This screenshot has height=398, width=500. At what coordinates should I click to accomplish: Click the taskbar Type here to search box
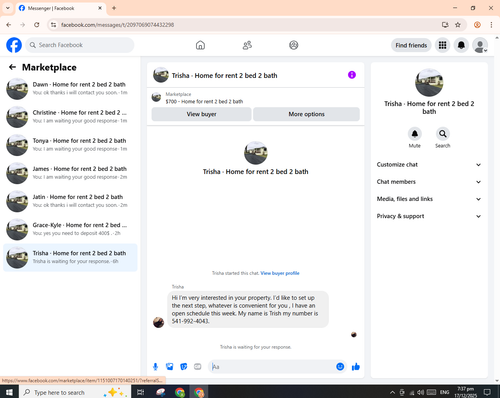click(74, 392)
